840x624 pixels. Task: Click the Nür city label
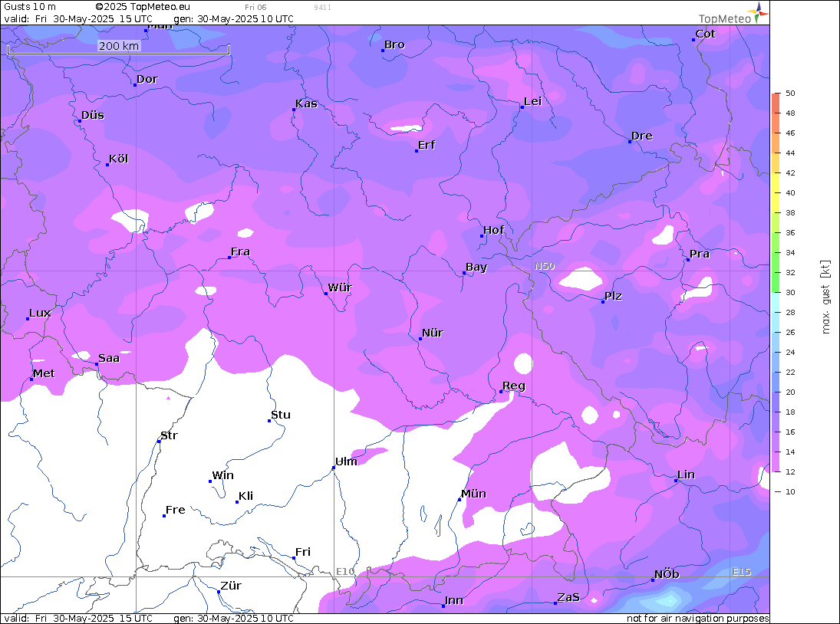coord(433,333)
